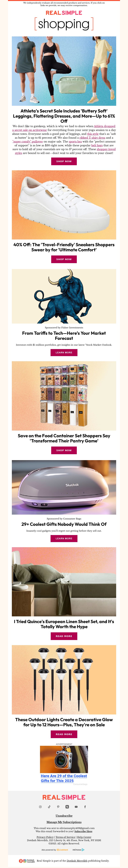
Task: Open the YouTube icon in footer
Action: pos(76,807)
